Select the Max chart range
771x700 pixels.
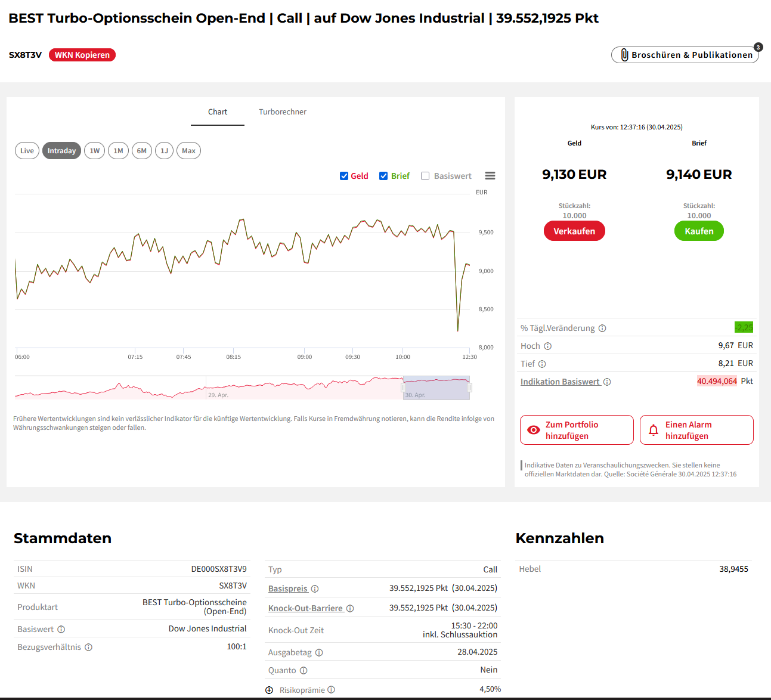click(x=189, y=151)
